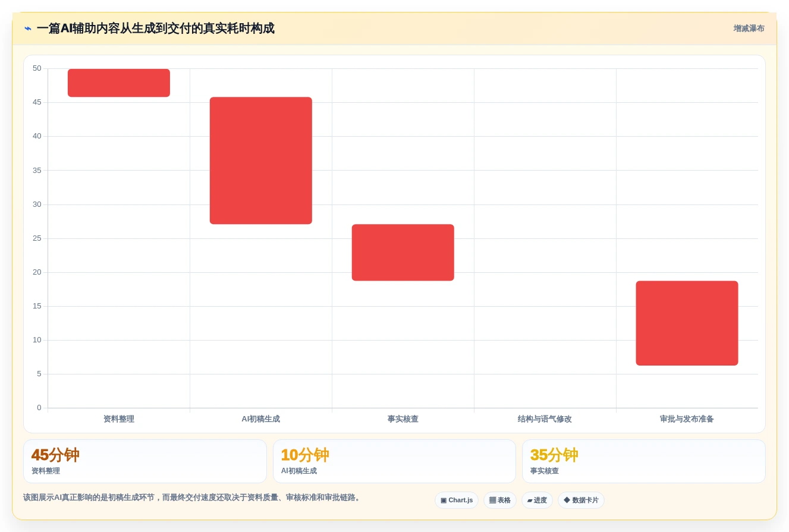
Task: Click the y-axis value 25
Action: [37, 238]
